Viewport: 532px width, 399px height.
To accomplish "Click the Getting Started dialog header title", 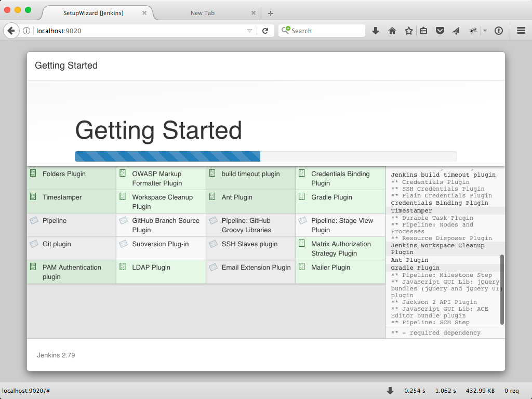I will (x=66, y=65).
